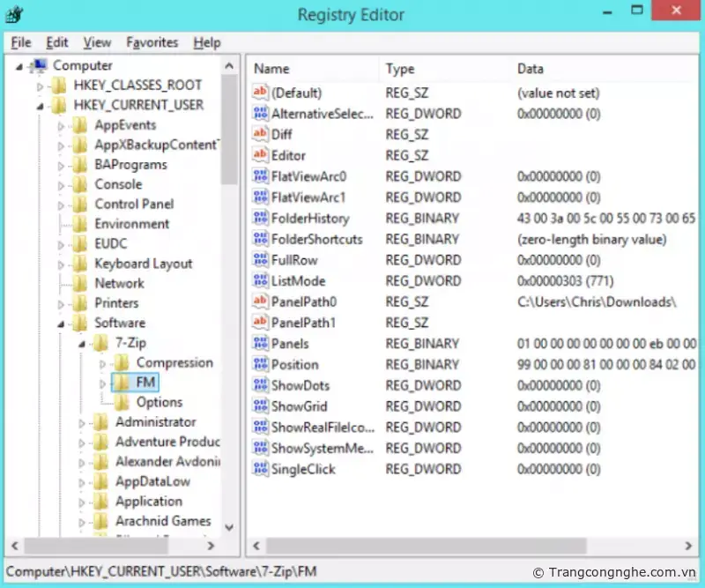Select the Keyboard Layout registry key
This screenshot has width=705, height=588.
tap(143, 264)
